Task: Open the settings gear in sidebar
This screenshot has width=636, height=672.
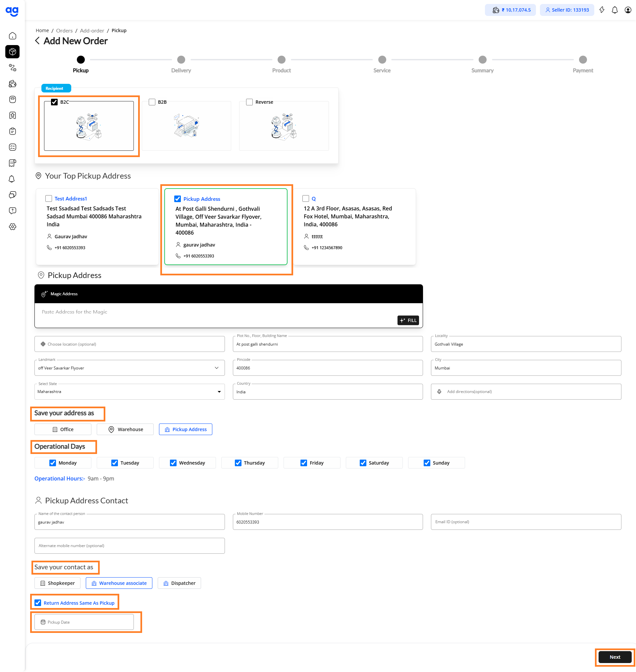Action: tap(13, 227)
